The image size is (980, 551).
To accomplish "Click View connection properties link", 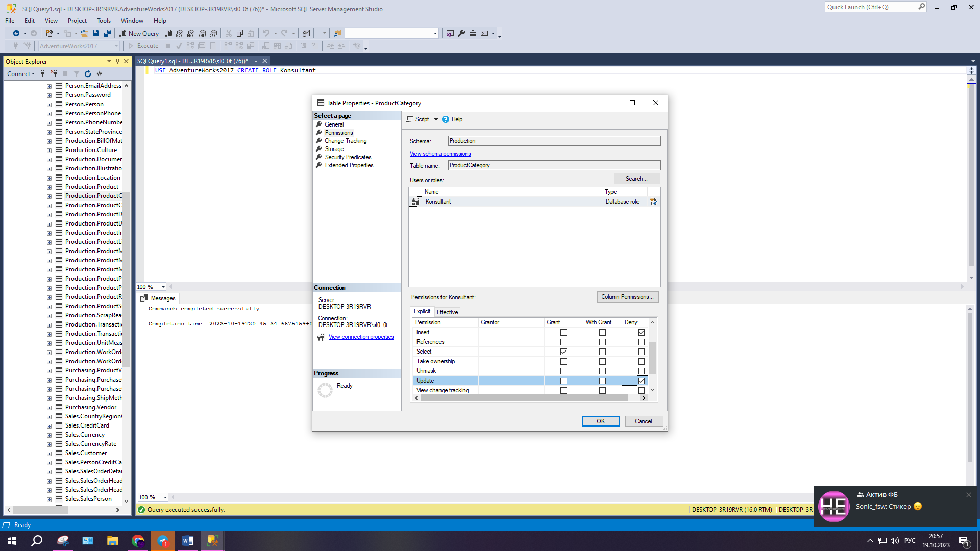I will pyautogui.click(x=361, y=337).
